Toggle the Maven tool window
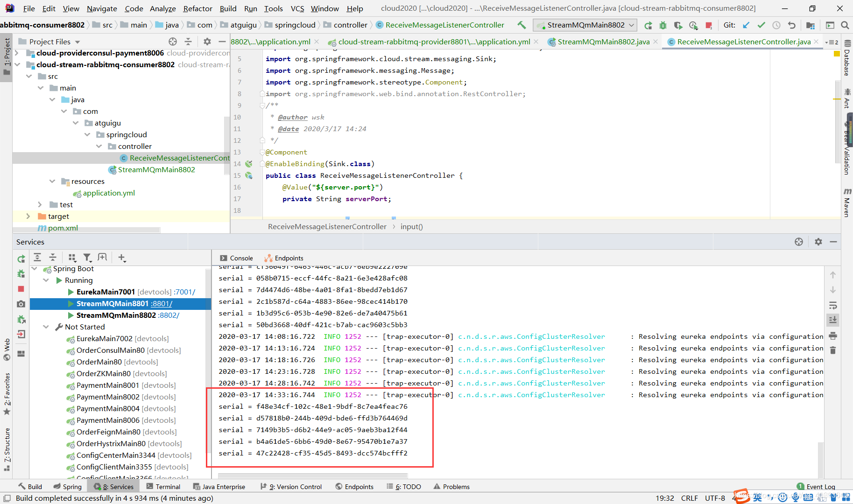853x504 pixels. (x=847, y=203)
